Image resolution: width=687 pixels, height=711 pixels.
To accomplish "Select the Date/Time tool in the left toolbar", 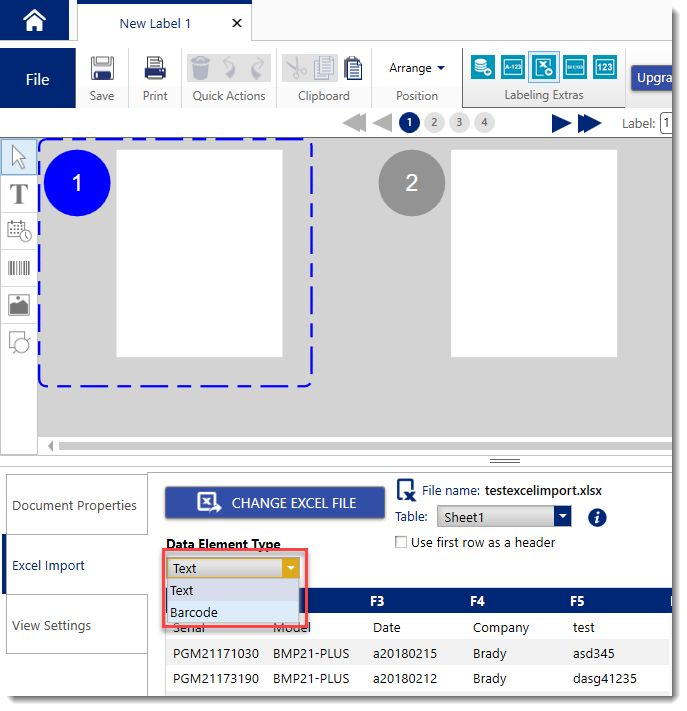I will click(19, 231).
